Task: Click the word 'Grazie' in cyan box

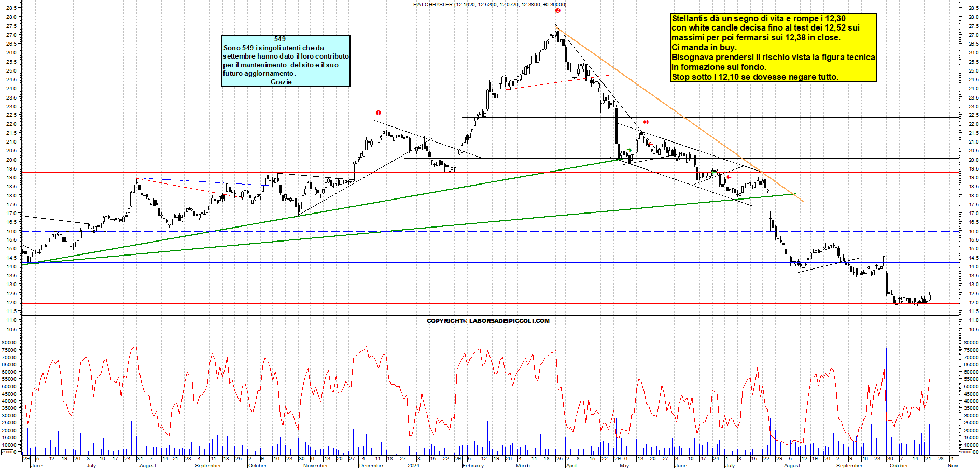Action: (x=281, y=82)
